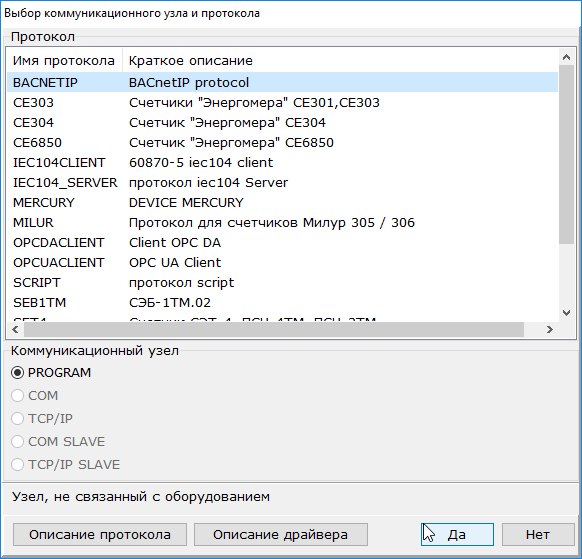Open Описание протокола
582x559 pixels.
coord(100,535)
